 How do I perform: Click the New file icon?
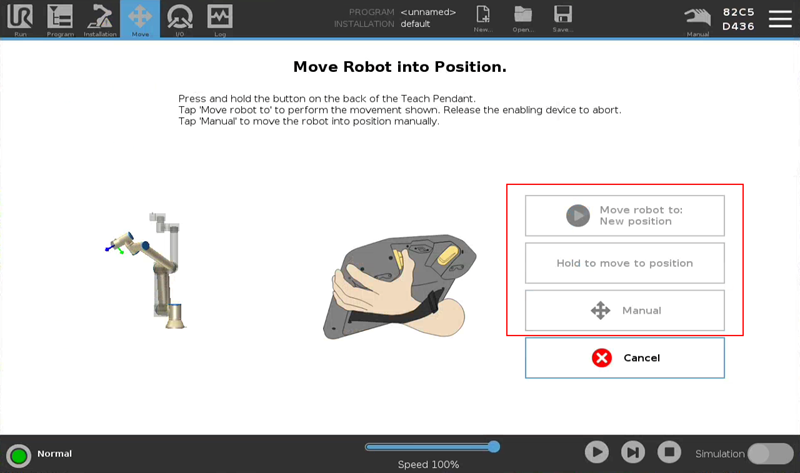(483, 17)
